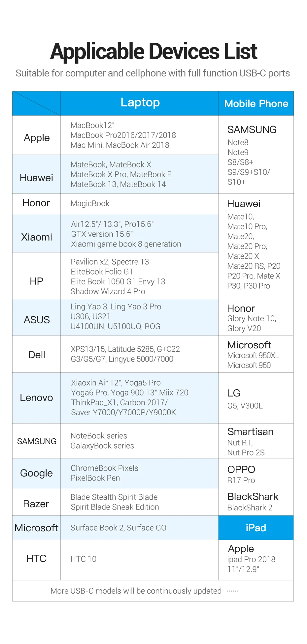
Task: Select the Xiaomi brand label
Action: [x=37, y=237]
